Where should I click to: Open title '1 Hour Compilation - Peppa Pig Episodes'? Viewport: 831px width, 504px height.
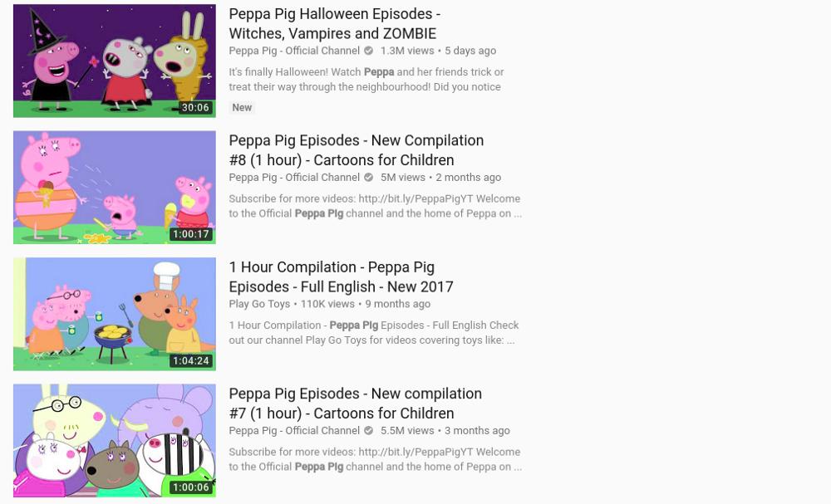pos(341,276)
